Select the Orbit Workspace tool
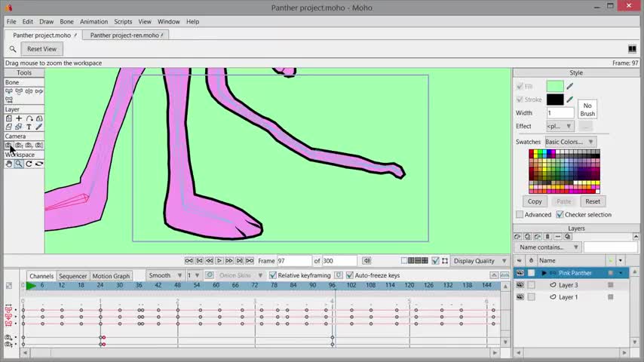The height and width of the screenshot is (362, 644). pos(39,164)
